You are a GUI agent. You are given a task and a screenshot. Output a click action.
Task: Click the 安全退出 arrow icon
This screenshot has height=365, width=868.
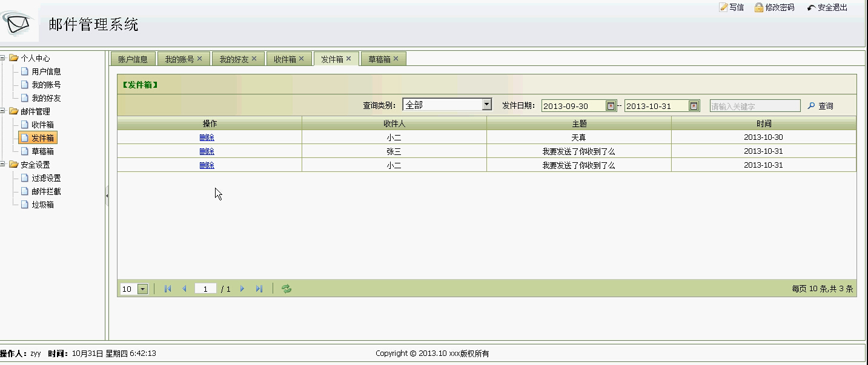[811, 8]
